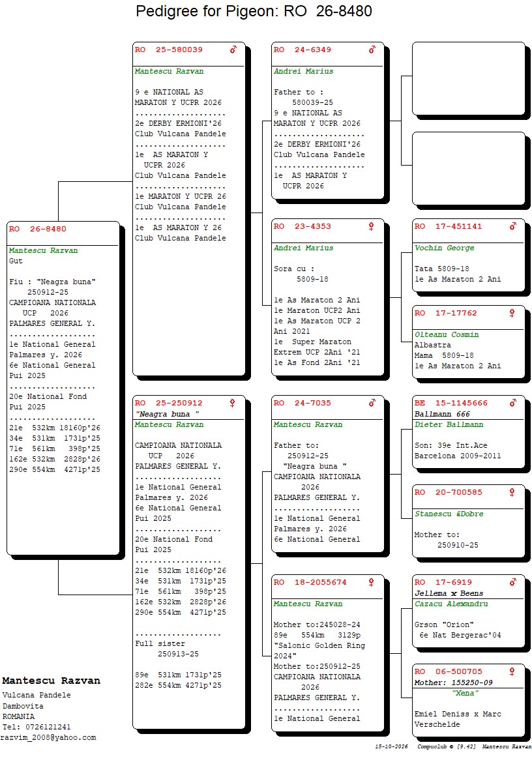Select owner name "Dieter Ballmann"
This screenshot has width=532, height=764.
point(449,425)
